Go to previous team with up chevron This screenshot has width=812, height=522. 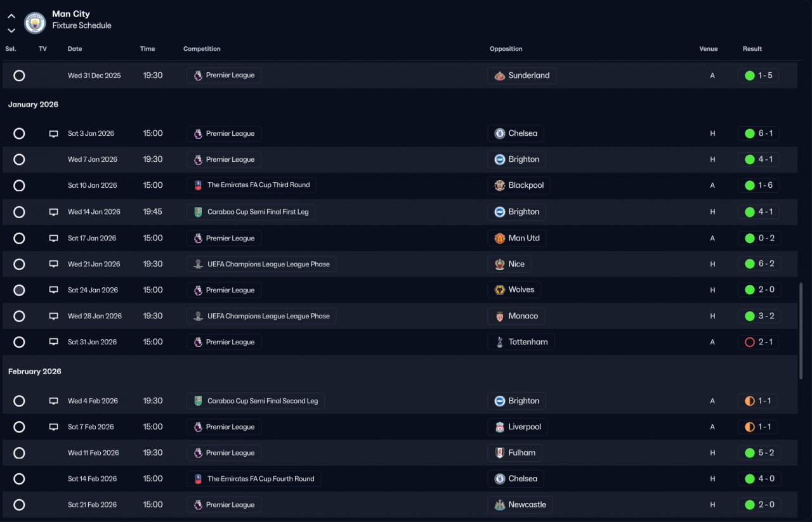point(11,16)
